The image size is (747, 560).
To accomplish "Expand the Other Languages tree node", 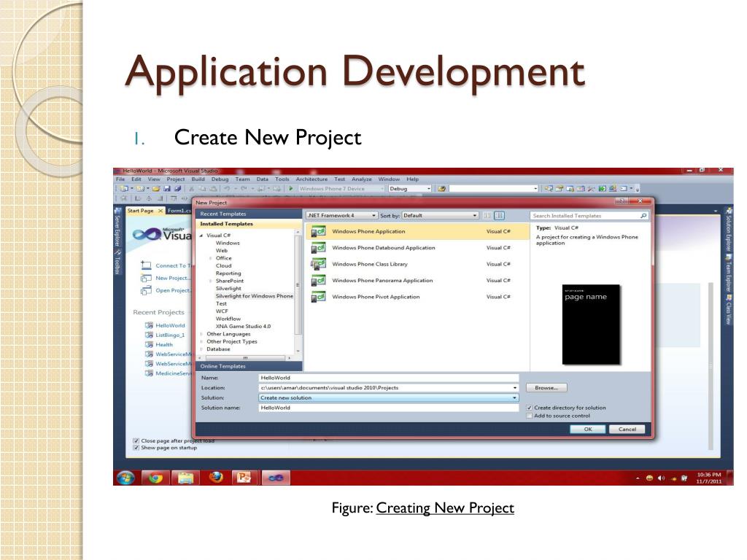I will coord(201,334).
